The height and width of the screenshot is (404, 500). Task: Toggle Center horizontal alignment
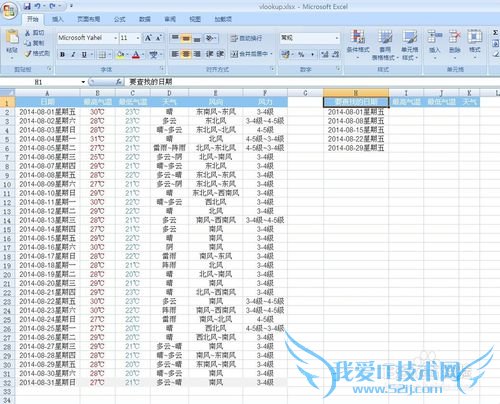186,54
